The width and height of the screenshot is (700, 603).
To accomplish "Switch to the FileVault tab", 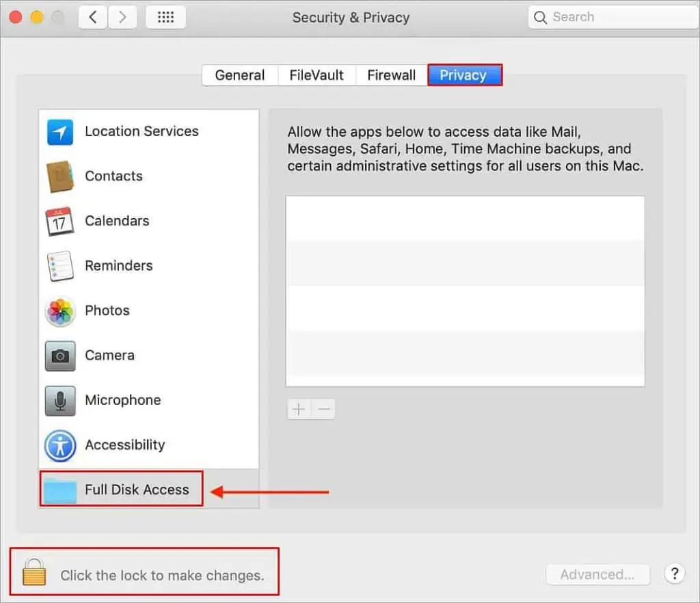I will point(317,75).
